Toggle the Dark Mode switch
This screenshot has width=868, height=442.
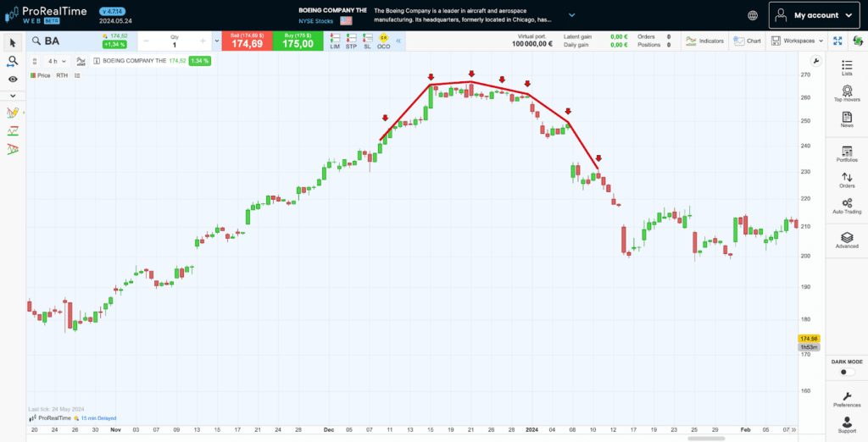[x=847, y=372]
